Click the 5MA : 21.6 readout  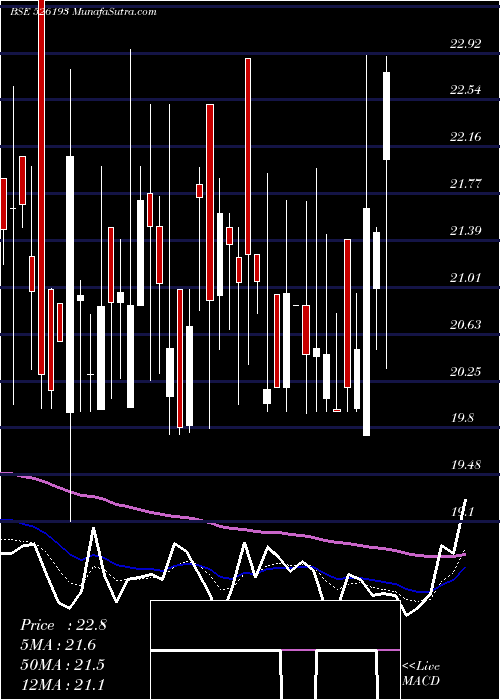[58, 645]
